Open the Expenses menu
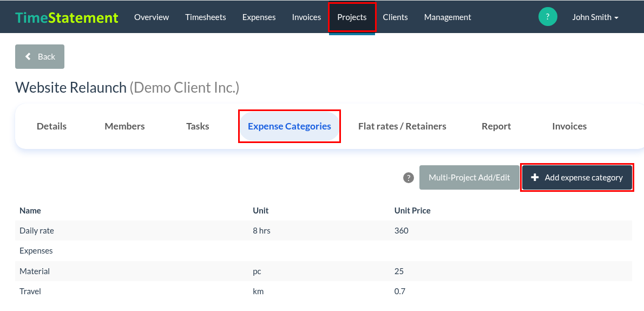Screen dimensions: 644x311 point(259,17)
